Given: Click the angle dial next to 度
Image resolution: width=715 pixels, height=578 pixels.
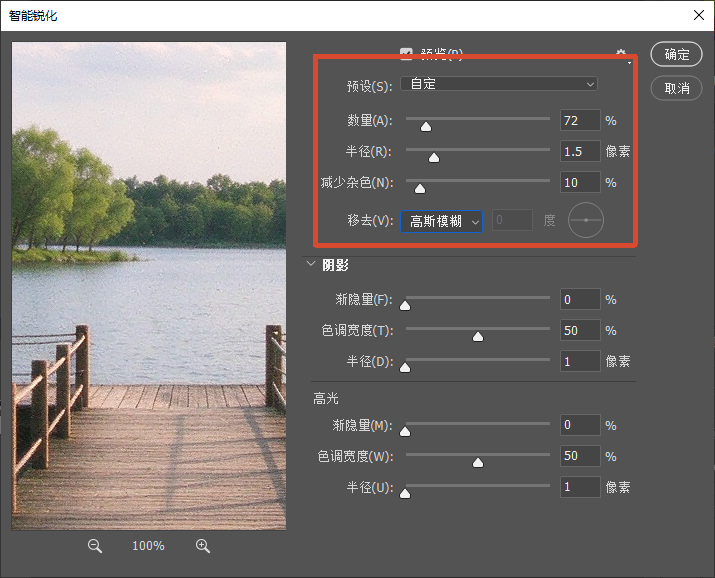Looking at the screenshot, I should (x=586, y=220).
